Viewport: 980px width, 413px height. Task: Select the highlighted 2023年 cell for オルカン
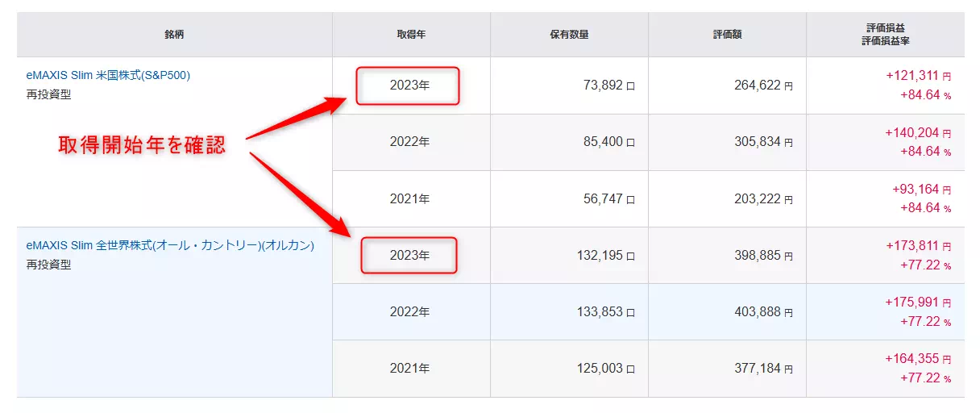(409, 255)
